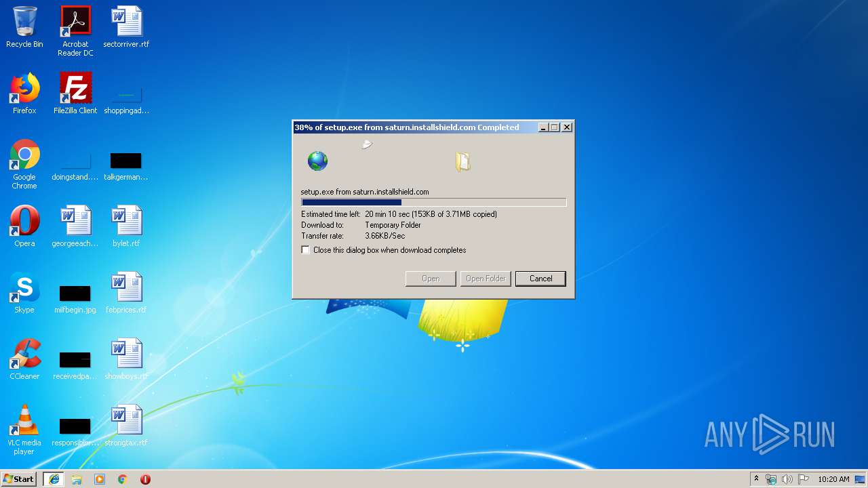This screenshot has width=868, height=488.
Task: Click the folder icon in dialog
Action: 463,161
